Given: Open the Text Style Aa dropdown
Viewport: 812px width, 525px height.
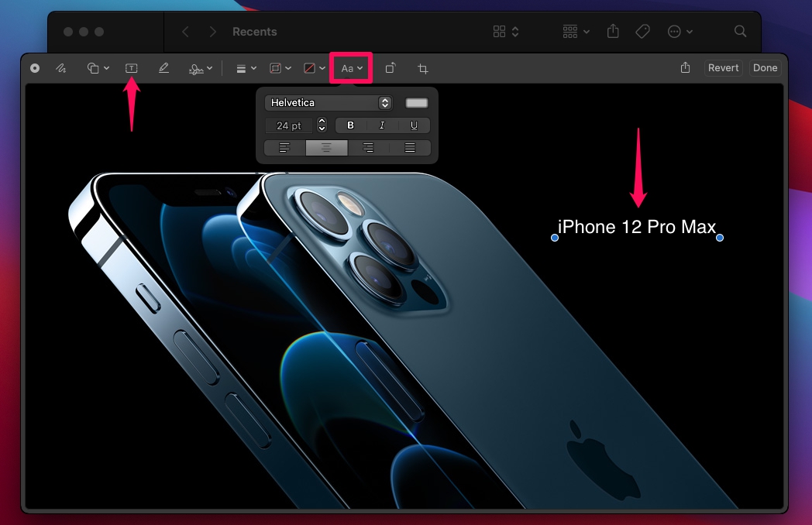Looking at the screenshot, I should point(350,68).
